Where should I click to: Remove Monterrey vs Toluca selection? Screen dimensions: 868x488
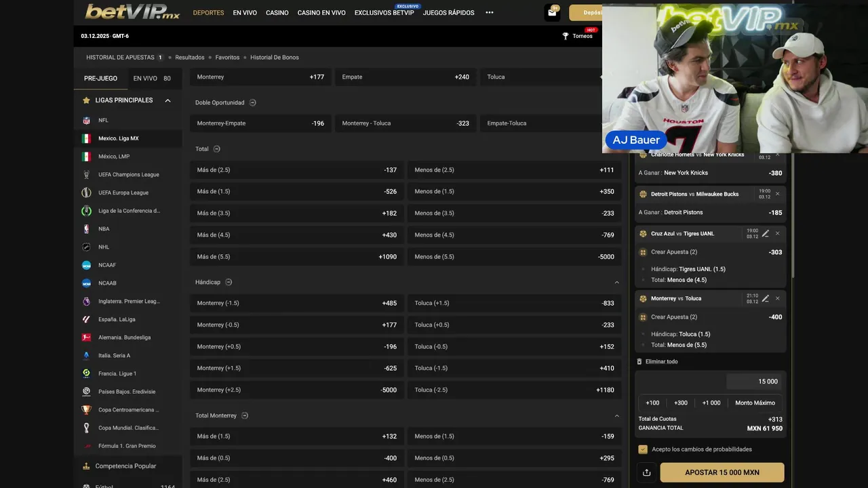coord(778,298)
